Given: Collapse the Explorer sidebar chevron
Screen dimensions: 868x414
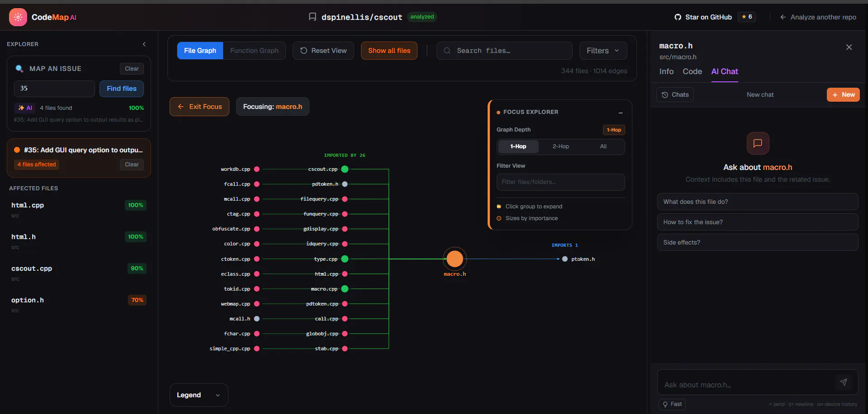Looking at the screenshot, I should 144,44.
